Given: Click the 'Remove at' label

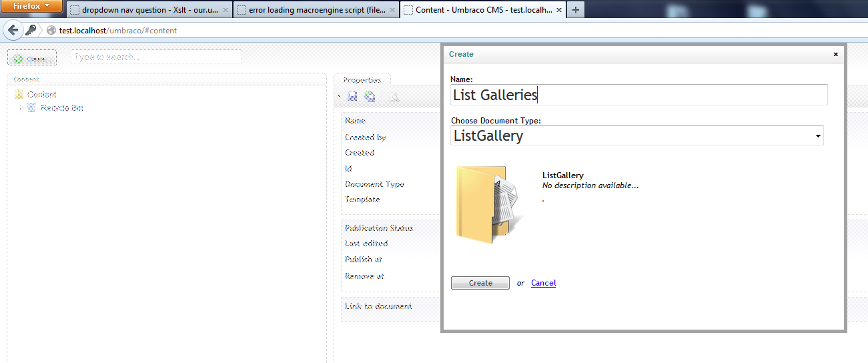Looking at the screenshot, I should click(364, 276).
